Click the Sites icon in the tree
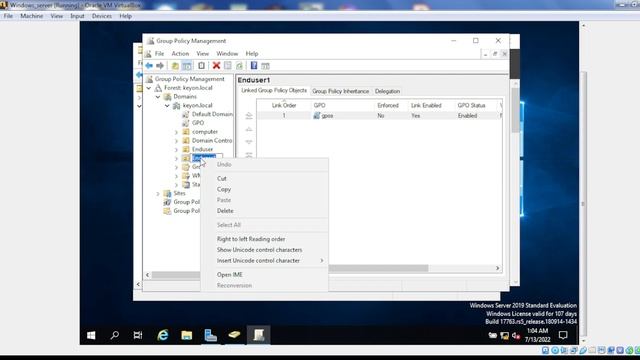 [167, 193]
